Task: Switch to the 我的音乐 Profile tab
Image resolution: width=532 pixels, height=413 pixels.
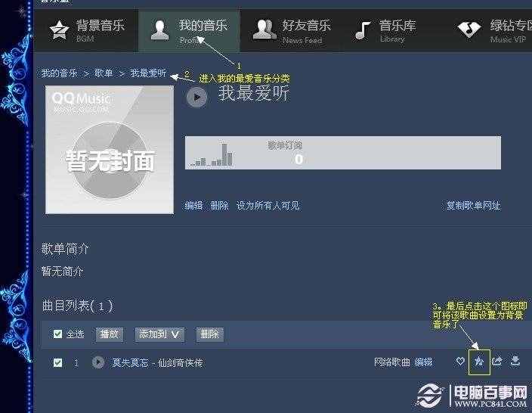Action: 189,31
